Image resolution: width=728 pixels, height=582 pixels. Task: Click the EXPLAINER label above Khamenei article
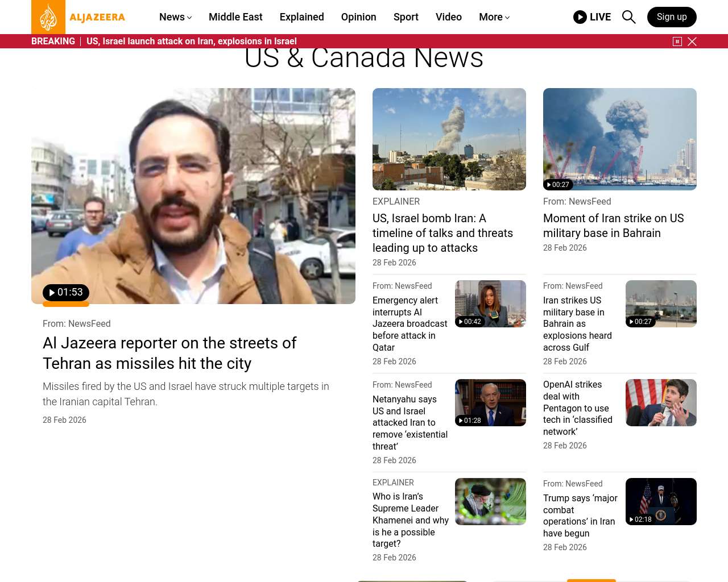click(x=394, y=483)
